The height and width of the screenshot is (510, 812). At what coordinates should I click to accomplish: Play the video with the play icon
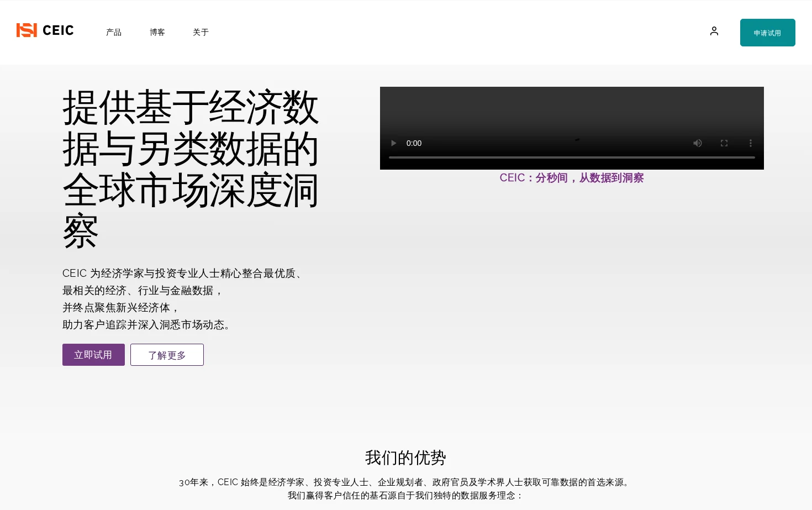point(394,143)
